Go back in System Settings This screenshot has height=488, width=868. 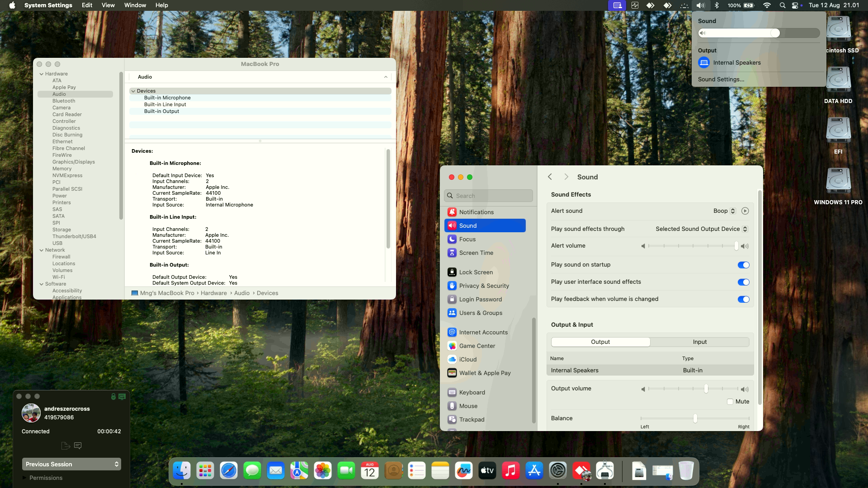point(550,177)
